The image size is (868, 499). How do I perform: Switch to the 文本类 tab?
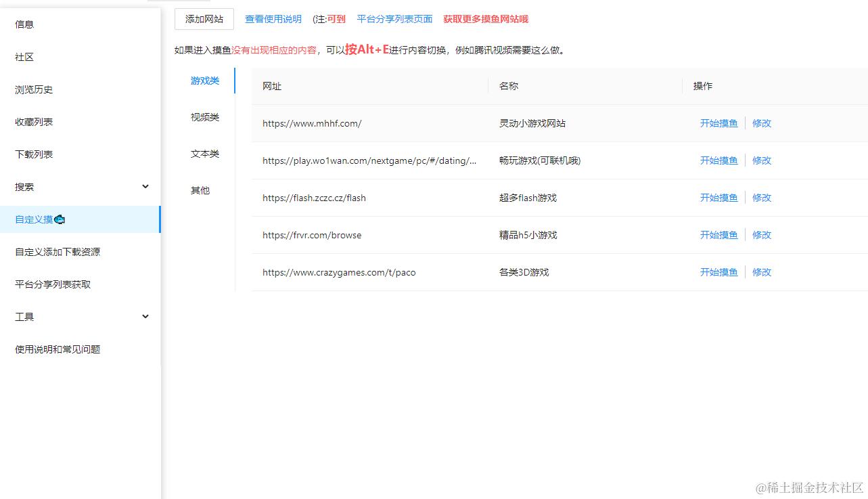pyautogui.click(x=205, y=154)
